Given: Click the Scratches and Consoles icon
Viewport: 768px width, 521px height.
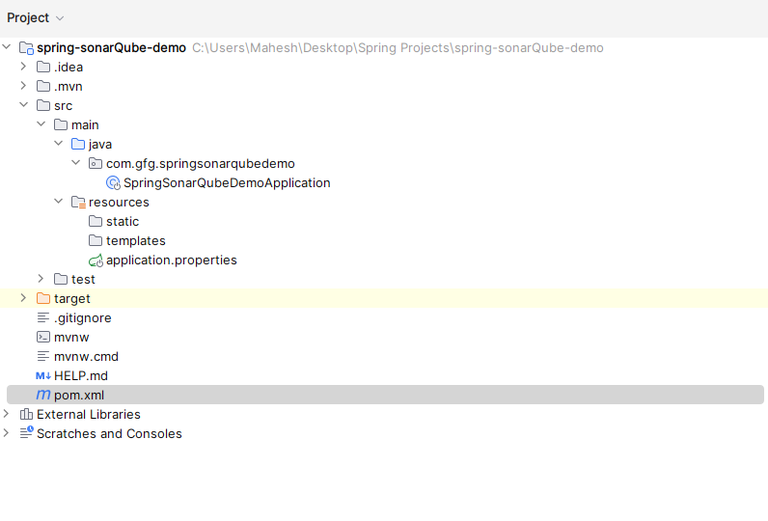Looking at the screenshot, I should click(26, 433).
